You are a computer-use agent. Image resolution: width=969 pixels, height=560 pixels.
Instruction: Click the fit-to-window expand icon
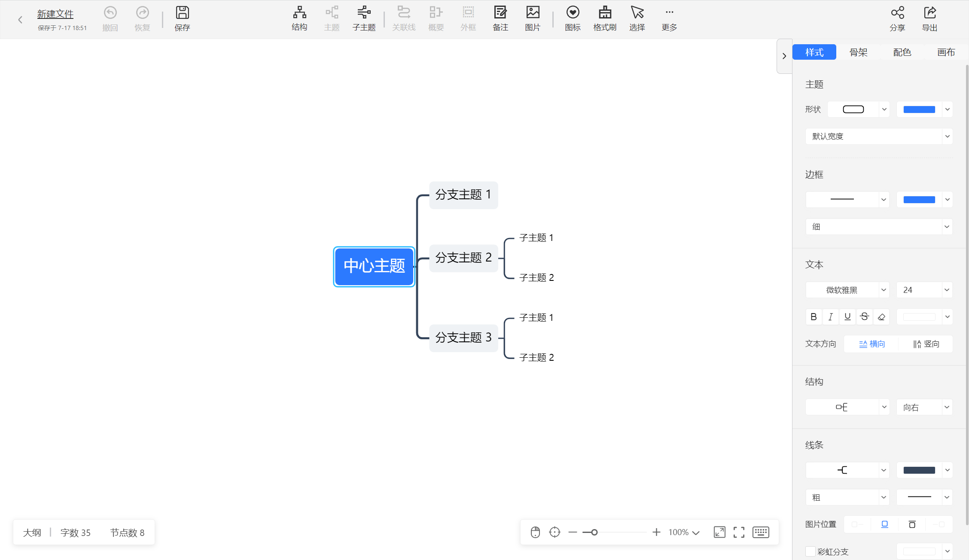[x=719, y=532]
